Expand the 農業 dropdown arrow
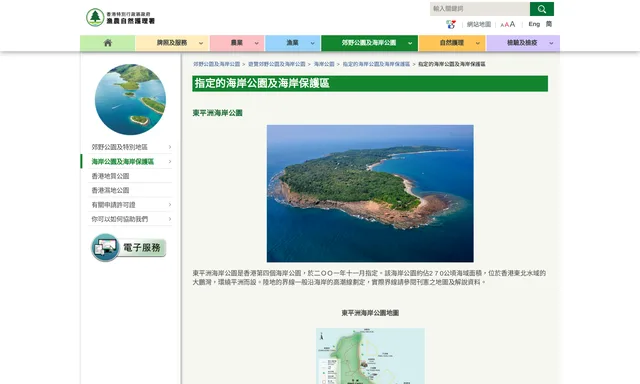This screenshot has width=640, height=384. coord(256,43)
